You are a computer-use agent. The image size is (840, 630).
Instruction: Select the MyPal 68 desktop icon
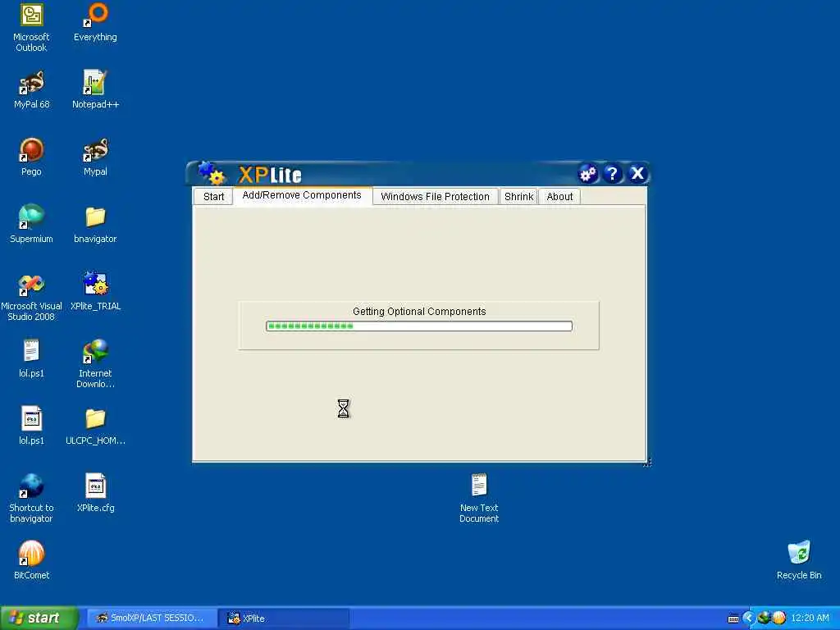[x=31, y=90]
